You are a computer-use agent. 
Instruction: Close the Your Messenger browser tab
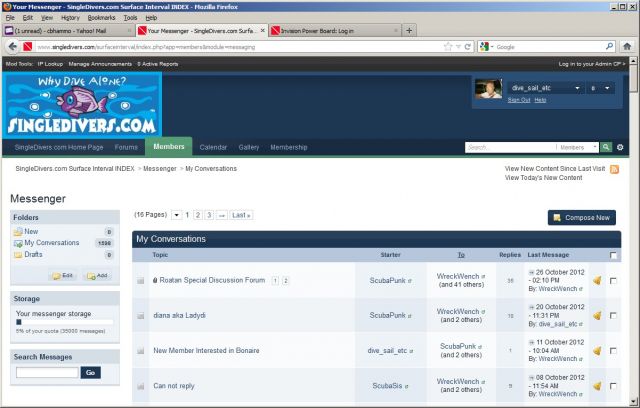(x=262, y=31)
